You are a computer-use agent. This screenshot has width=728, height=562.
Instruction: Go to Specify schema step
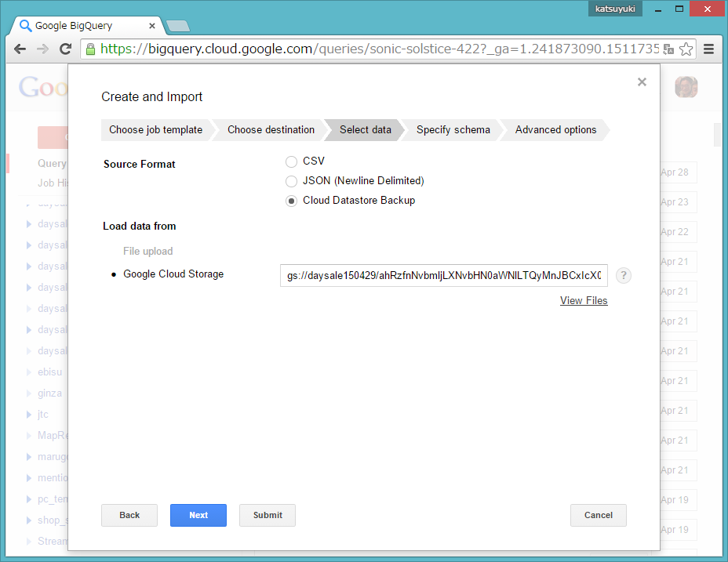(453, 130)
